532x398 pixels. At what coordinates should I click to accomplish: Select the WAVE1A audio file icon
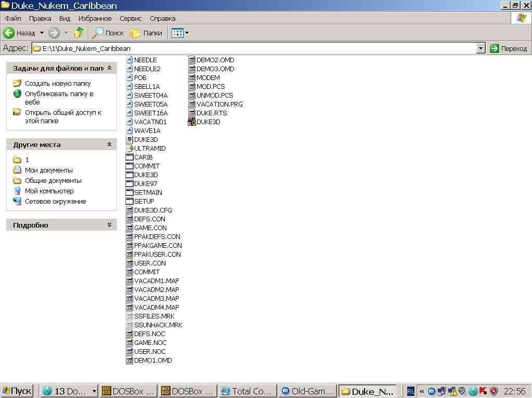tap(129, 130)
